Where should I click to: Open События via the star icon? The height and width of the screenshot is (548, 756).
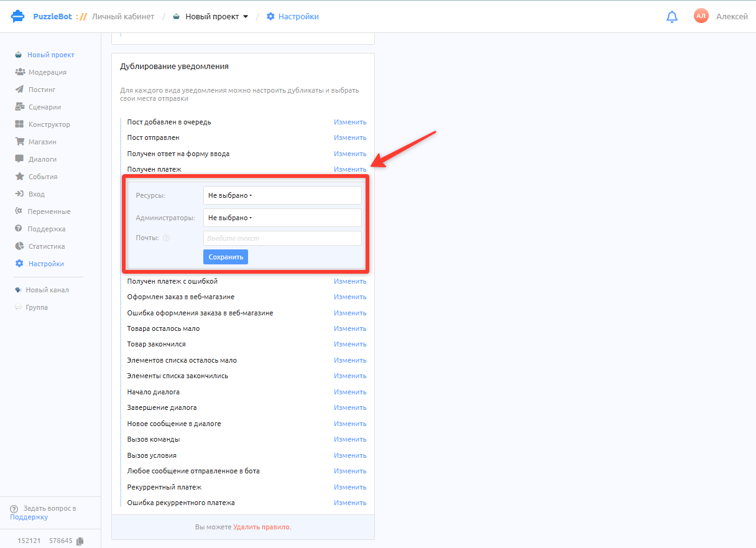pyautogui.click(x=19, y=177)
